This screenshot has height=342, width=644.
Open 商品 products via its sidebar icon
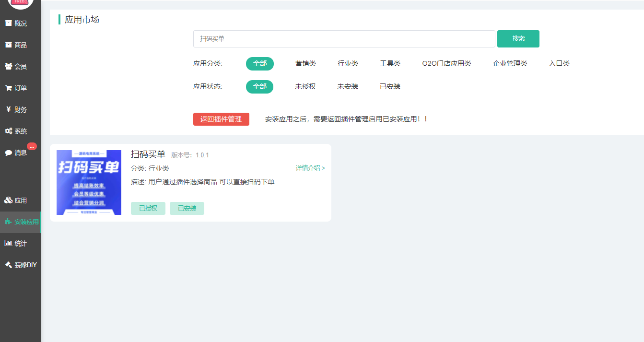coord(8,45)
